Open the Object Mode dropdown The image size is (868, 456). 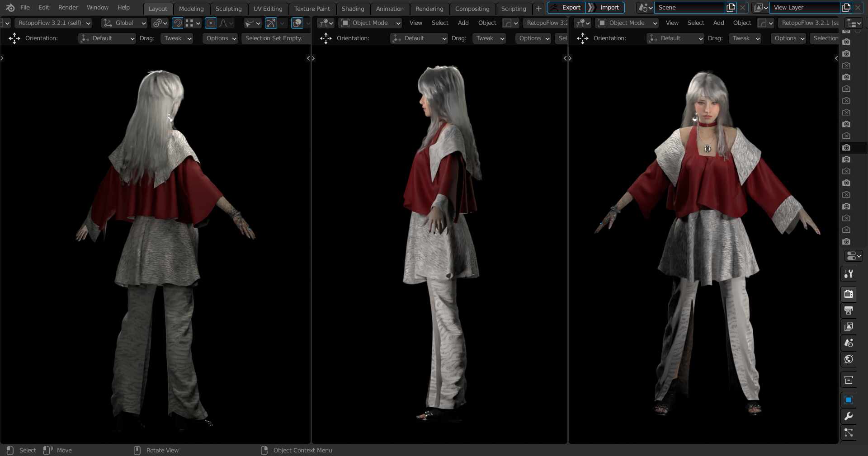pos(370,23)
